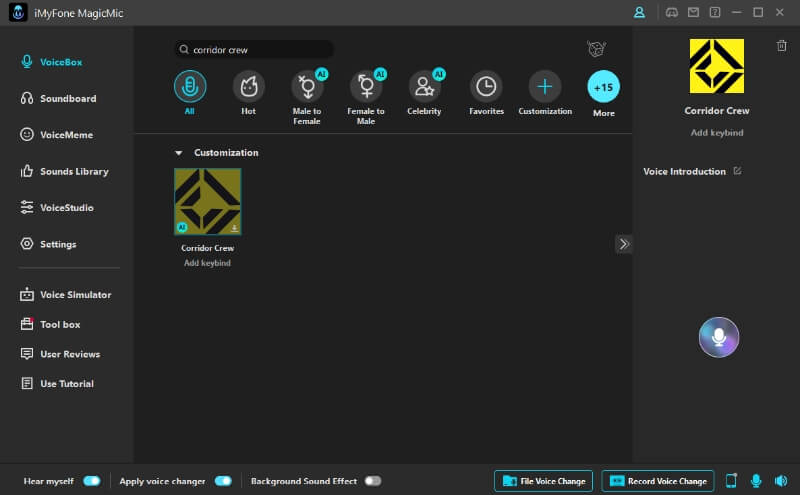Choose Female to Male AI category
Screen dimensions: 800x495
[366, 86]
